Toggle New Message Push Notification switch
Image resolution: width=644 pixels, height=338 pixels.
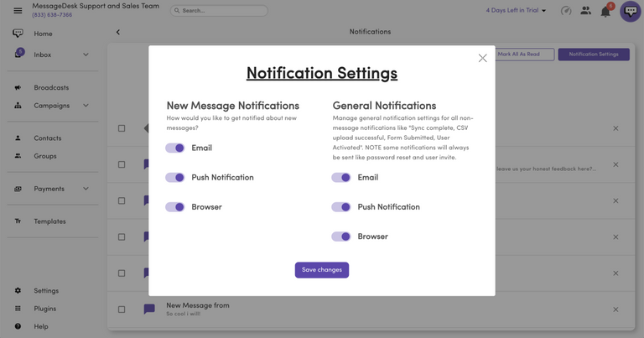[175, 178]
